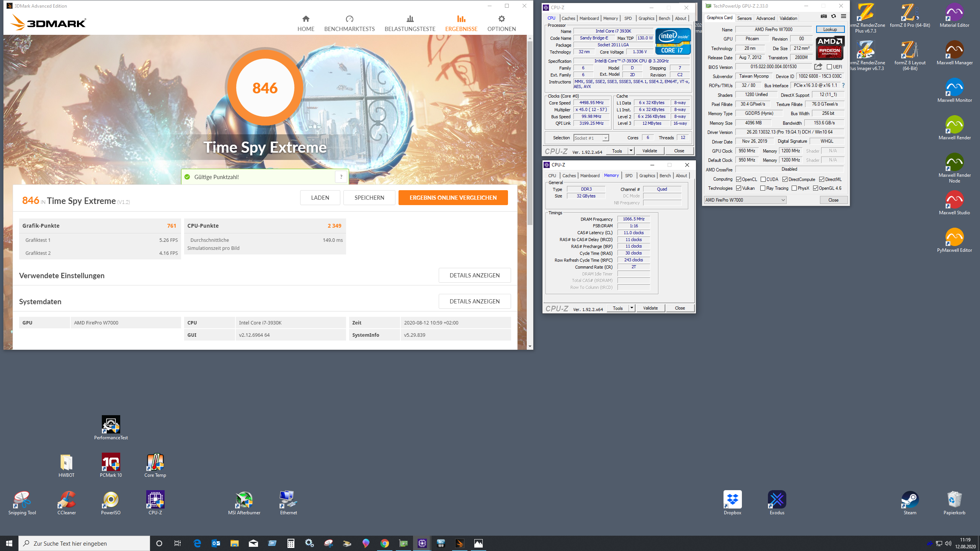Open PyMaxwell Editor desktop icon
This screenshot has height=551, width=980.
[954, 240]
